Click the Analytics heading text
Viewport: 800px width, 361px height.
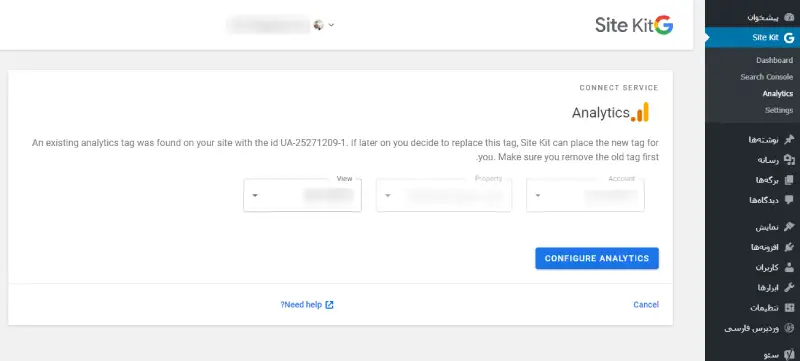(601, 113)
